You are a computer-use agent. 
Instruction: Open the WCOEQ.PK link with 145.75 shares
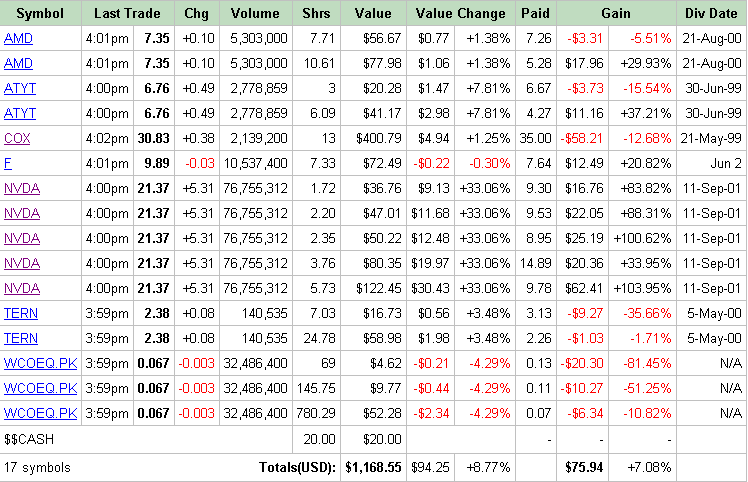pos(41,388)
